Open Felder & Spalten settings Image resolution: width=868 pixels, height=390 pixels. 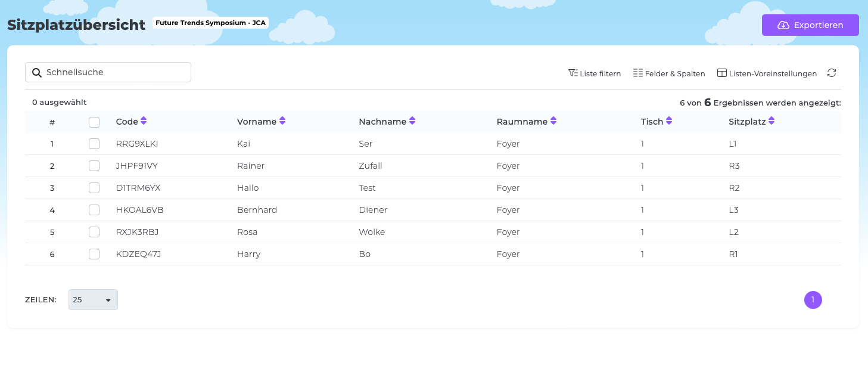669,73
